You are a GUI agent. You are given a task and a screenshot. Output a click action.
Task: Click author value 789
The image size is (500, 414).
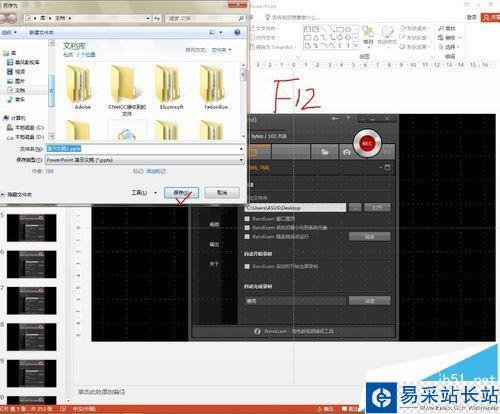click(x=49, y=171)
